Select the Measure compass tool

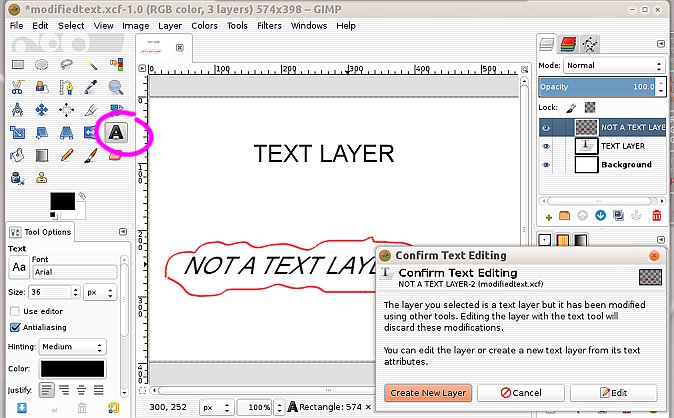(x=18, y=110)
